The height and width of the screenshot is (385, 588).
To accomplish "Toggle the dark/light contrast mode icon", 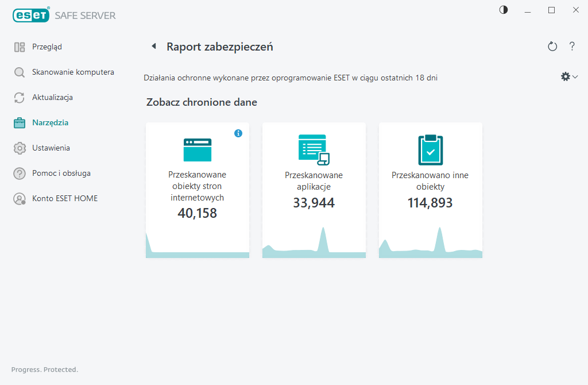I will (x=504, y=10).
